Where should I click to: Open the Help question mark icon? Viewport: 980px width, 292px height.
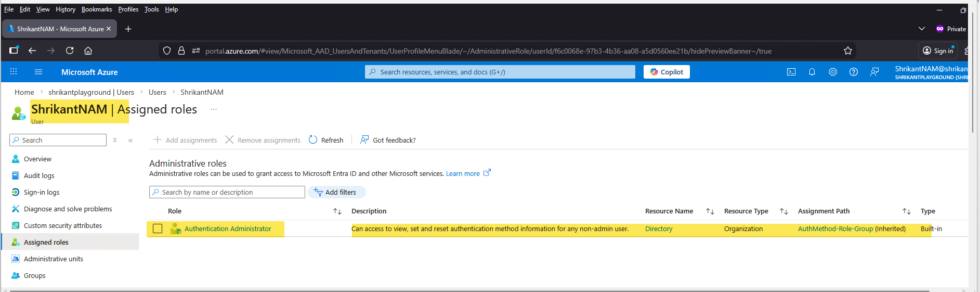click(854, 72)
